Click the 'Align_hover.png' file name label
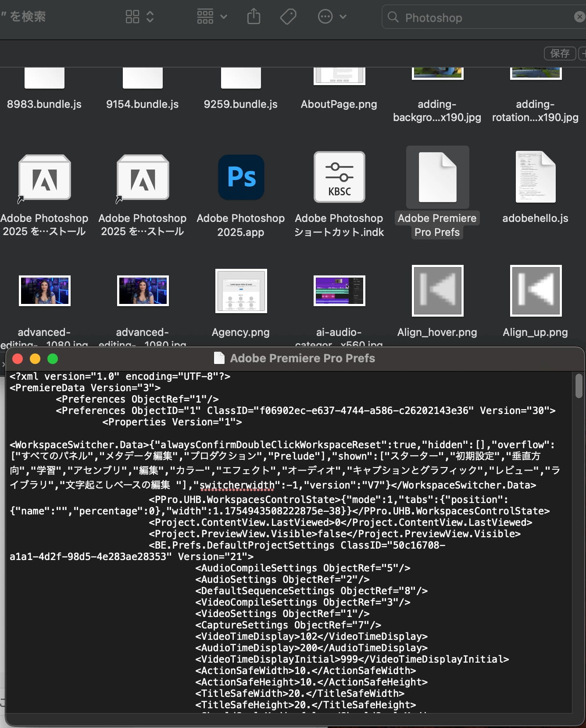The height and width of the screenshot is (728, 586). 437,332
